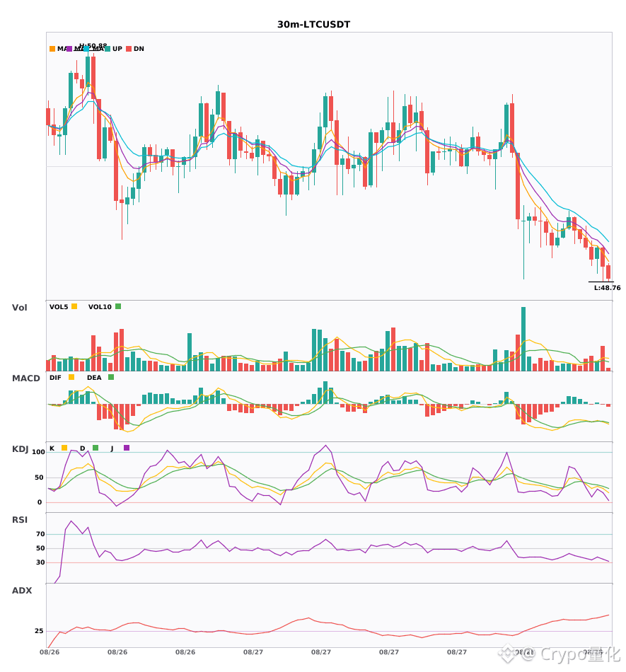Click the ADX panel label
Viewport: 626px width, 672px height.
click(22, 591)
